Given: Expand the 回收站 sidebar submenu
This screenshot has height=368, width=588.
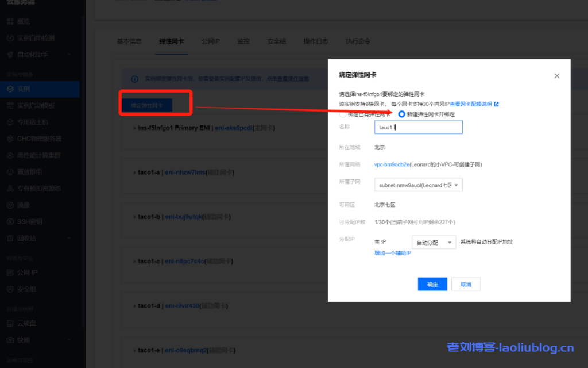Looking at the screenshot, I should (x=69, y=238).
